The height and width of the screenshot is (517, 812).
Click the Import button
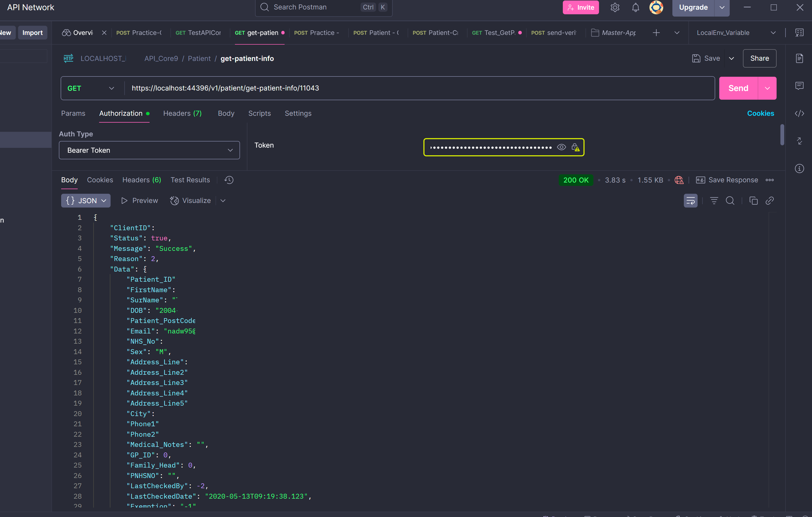32,33
